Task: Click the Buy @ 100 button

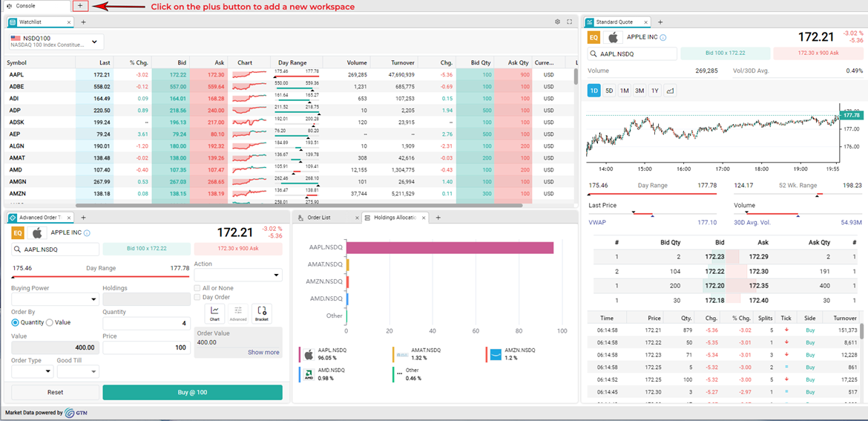Action: [192, 392]
